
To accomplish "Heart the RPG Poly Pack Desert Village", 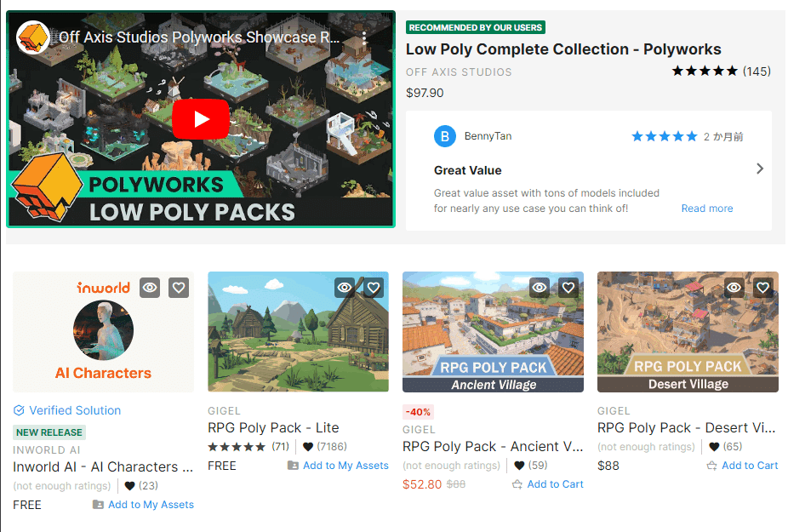I will (762, 288).
